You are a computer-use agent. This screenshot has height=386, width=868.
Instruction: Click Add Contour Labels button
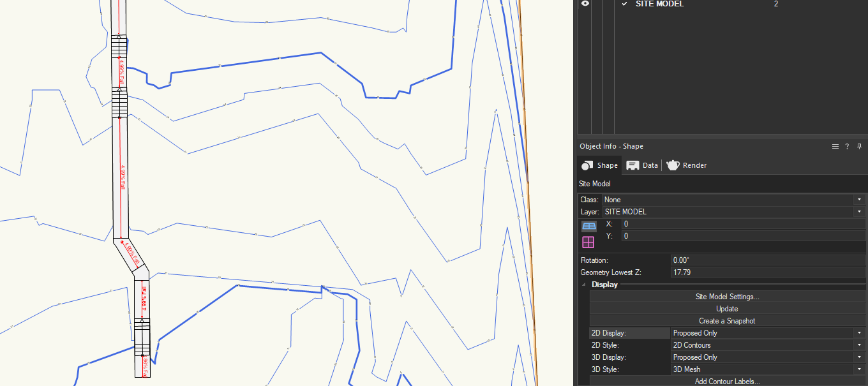[x=727, y=382]
